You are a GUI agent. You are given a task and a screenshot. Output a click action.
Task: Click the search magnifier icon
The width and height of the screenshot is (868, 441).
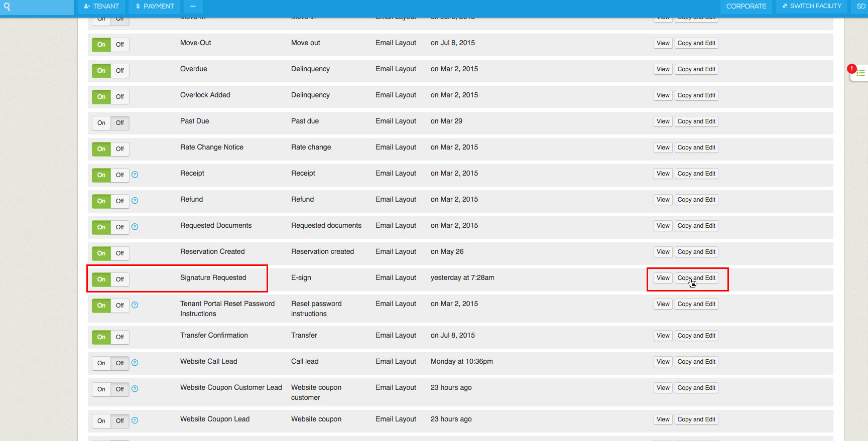point(7,7)
